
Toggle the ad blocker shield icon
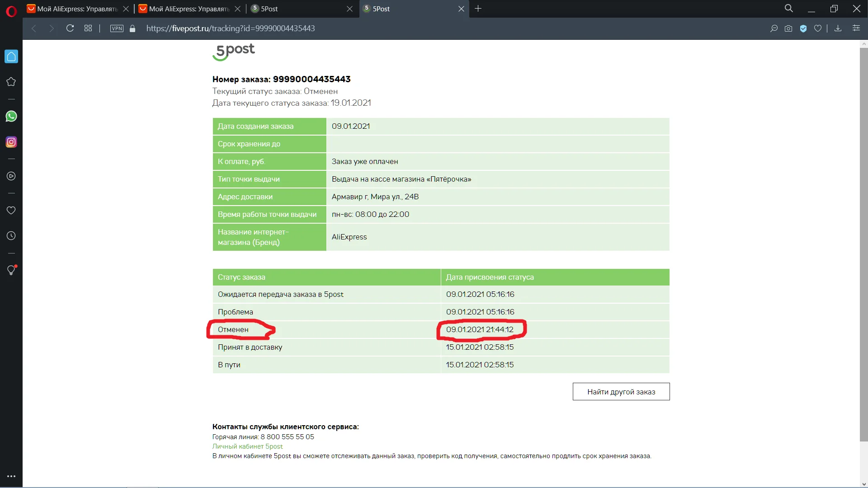click(803, 28)
